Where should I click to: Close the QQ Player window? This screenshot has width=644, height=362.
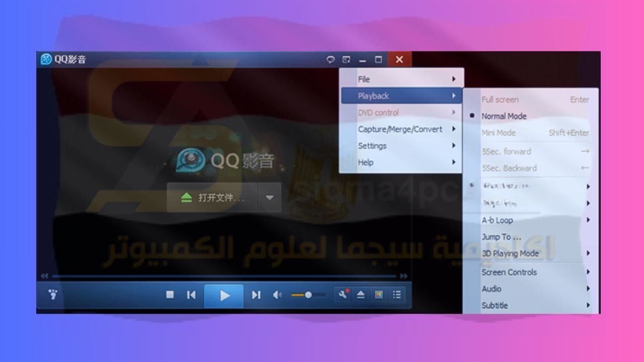tap(399, 59)
